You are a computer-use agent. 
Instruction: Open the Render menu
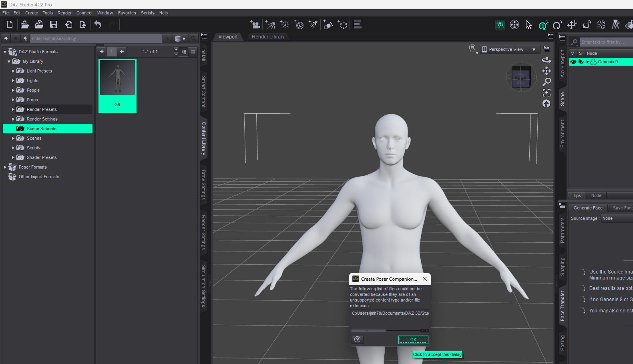click(64, 13)
